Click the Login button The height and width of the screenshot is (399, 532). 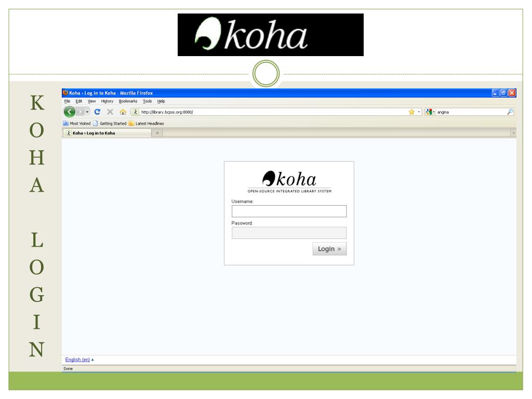[328, 249]
